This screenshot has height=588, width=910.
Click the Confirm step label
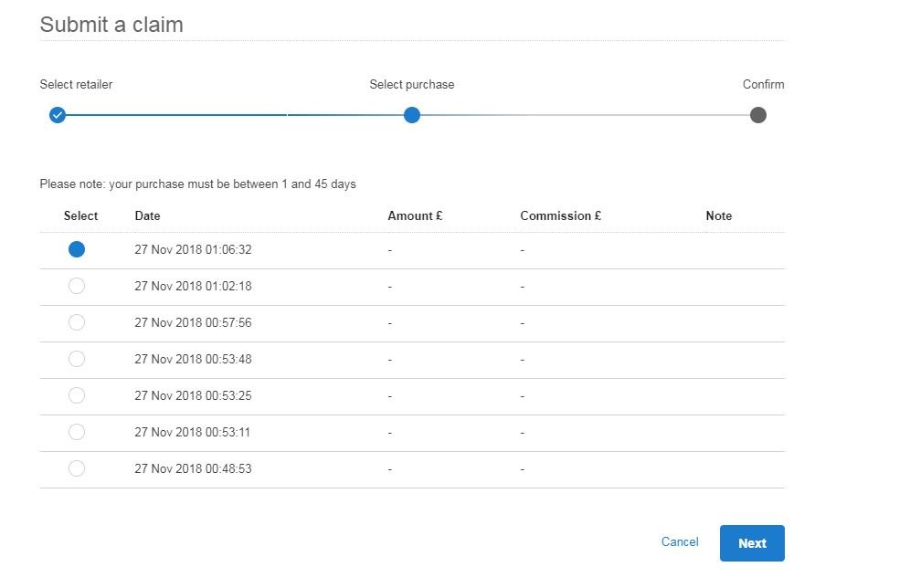pos(763,85)
